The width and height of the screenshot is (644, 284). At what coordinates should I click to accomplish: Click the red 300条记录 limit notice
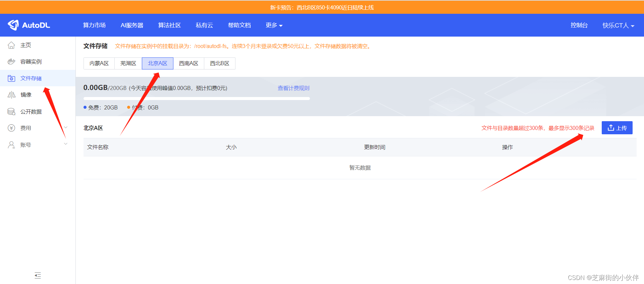click(538, 128)
